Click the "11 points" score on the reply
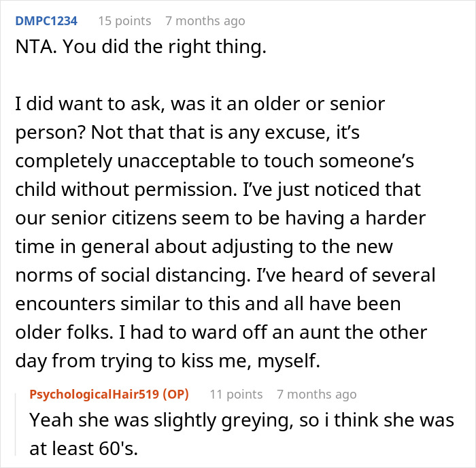The width and height of the screenshot is (476, 468). click(236, 394)
